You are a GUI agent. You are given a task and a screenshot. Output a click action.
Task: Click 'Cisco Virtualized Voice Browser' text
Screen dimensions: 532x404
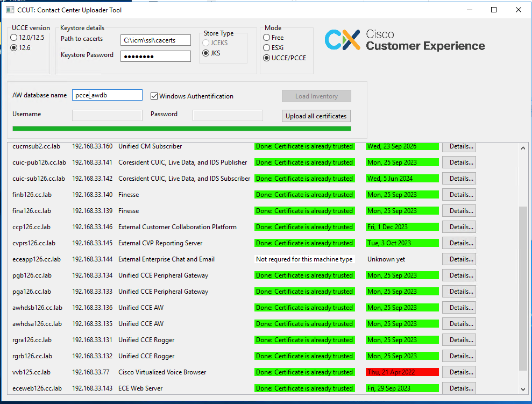(162, 372)
